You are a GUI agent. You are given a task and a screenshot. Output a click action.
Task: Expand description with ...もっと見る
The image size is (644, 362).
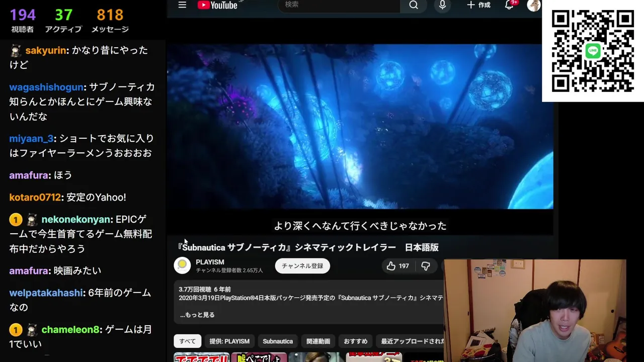(197, 315)
